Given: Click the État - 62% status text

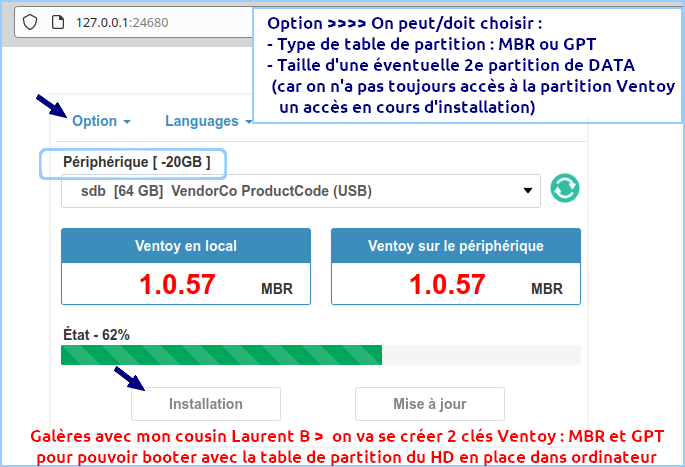Looking at the screenshot, I should [x=95, y=334].
